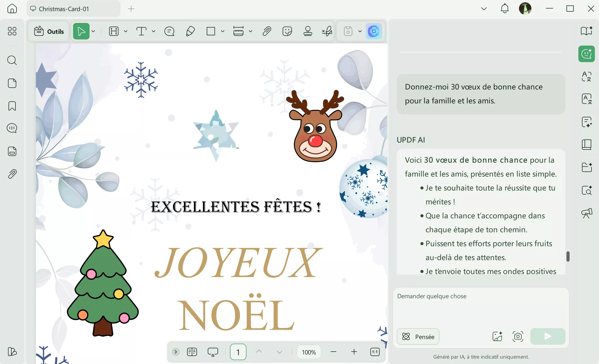Open the Outils menu
Image resolution: width=599 pixels, height=364 pixels.
point(49,31)
